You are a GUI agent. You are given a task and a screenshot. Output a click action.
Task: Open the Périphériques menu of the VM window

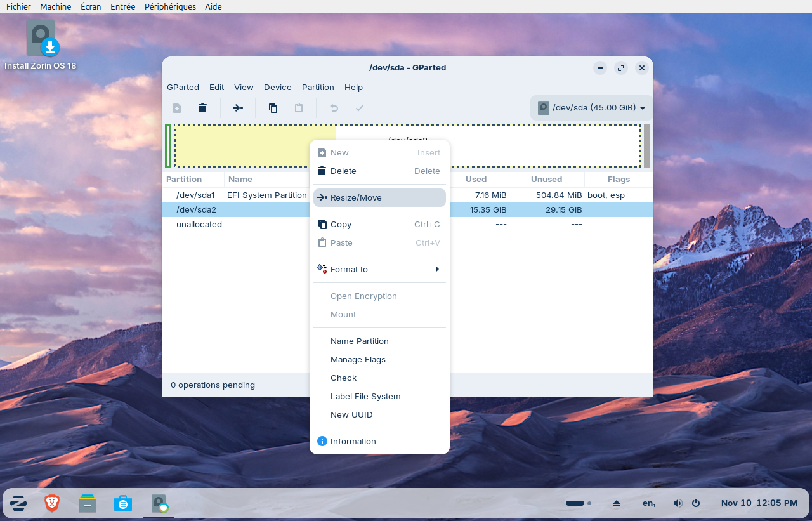coord(170,6)
